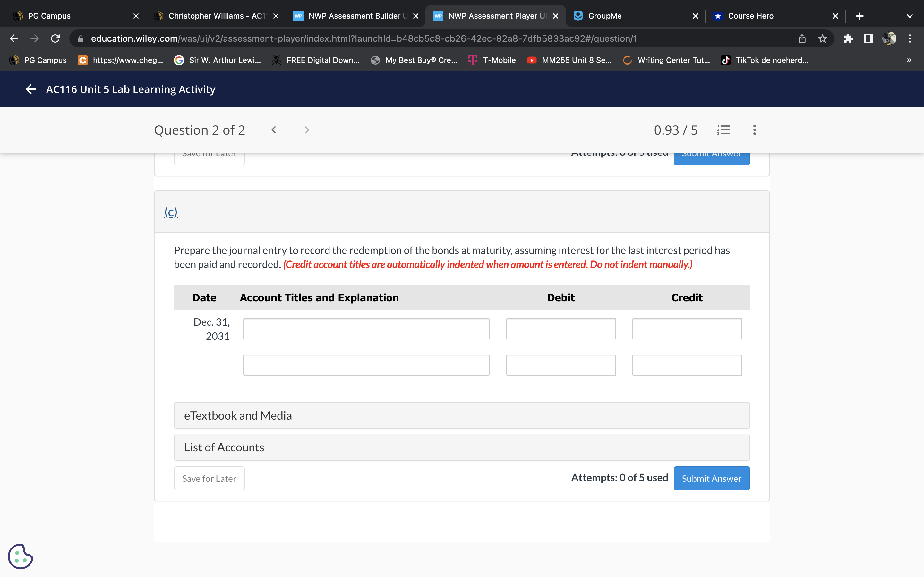Open the bookmarks overflow chevron
Screen dimensions: 924x577
tap(909, 60)
